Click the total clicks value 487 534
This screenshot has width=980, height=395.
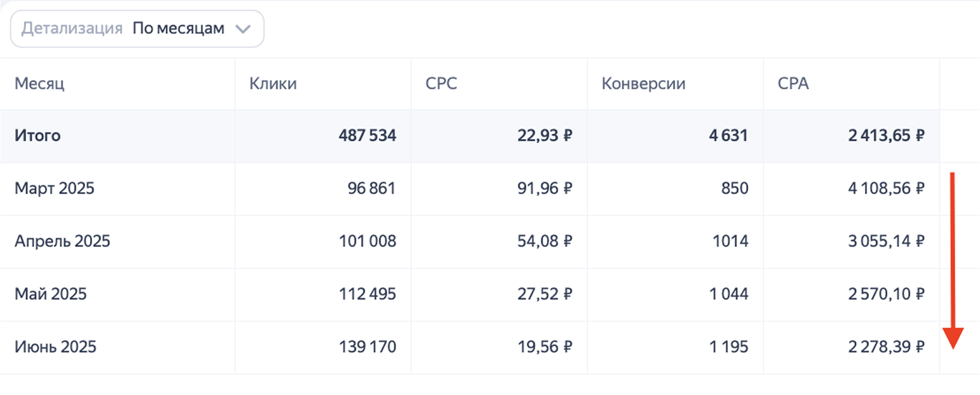coord(367,136)
